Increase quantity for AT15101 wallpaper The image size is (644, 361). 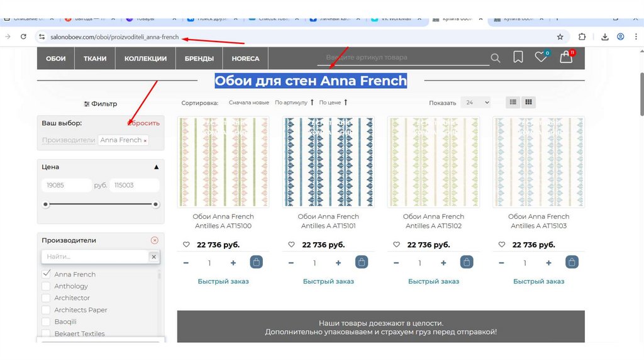coord(338,263)
